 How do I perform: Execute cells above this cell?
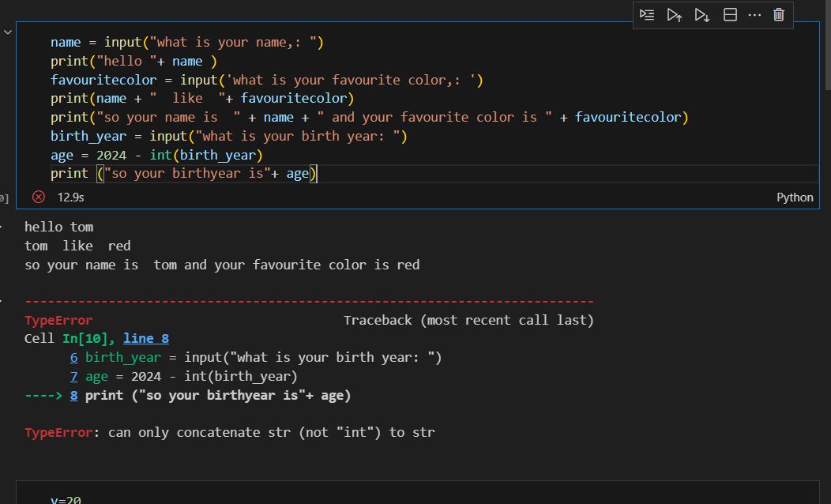point(674,15)
